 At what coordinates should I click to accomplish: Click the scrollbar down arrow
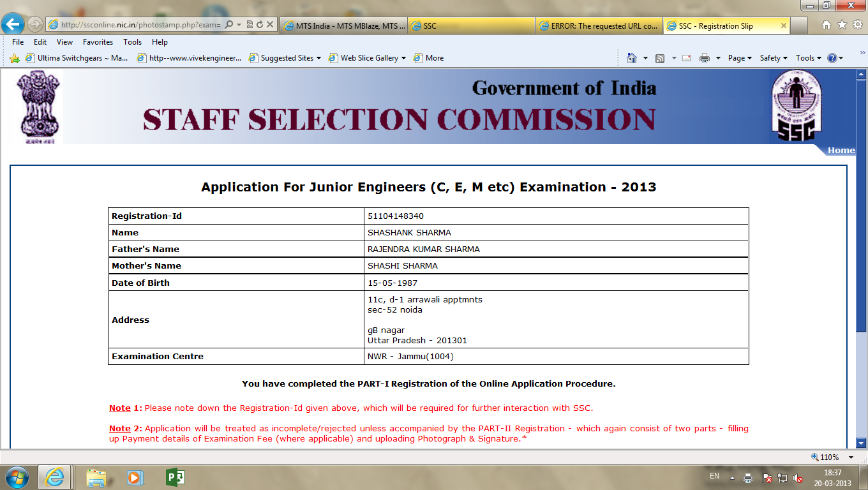coord(861,443)
